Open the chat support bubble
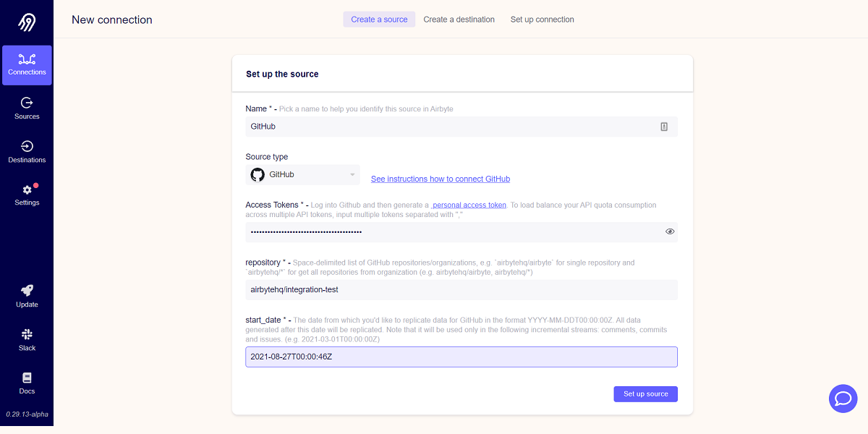The height and width of the screenshot is (434, 868). (x=843, y=399)
